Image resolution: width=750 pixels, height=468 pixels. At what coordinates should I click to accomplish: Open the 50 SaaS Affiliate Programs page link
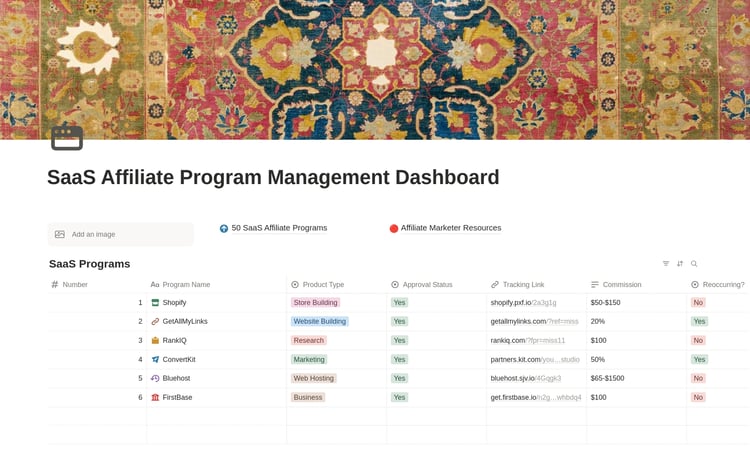click(279, 228)
